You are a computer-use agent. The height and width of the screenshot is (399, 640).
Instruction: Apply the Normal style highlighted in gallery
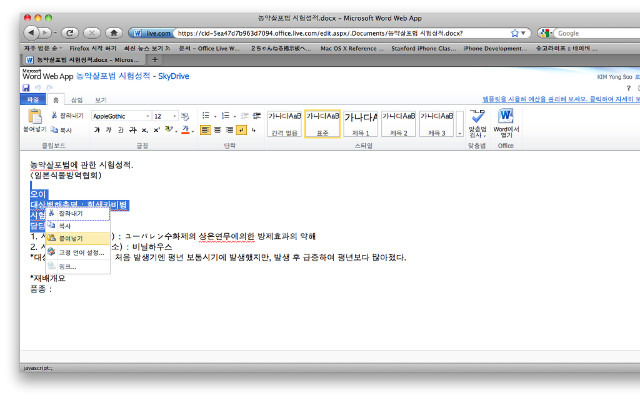(x=322, y=124)
